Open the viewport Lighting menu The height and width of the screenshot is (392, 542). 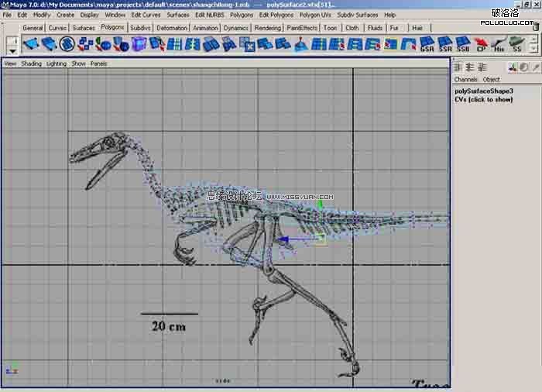pyautogui.click(x=57, y=64)
